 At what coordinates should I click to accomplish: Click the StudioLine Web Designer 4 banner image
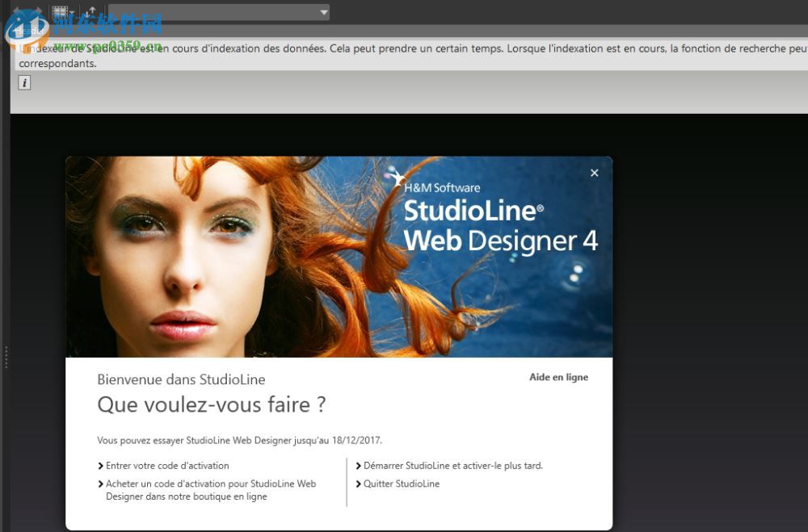(x=339, y=257)
